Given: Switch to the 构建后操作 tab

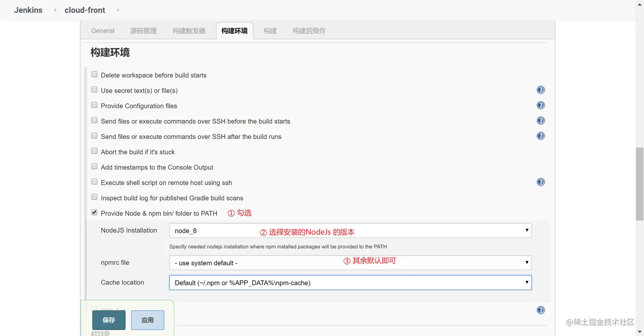Looking at the screenshot, I should click(309, 31).
